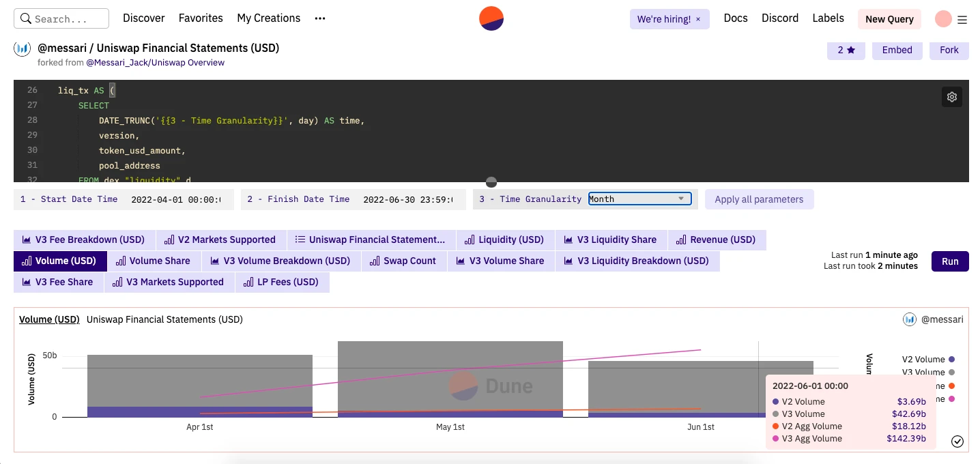This screenshot has height=464, width=980.
Task: Apply all parameters
Action: (x=759, y=199)
